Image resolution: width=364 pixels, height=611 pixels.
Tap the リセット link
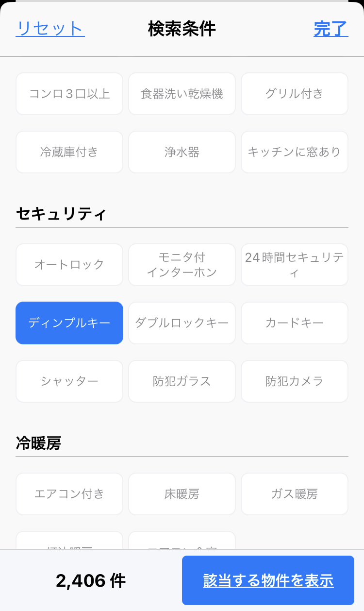[50, 29]
